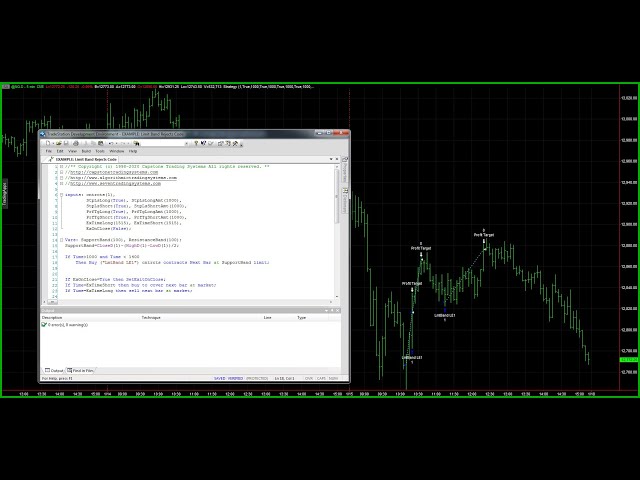Open the File menu
The height and width of the screenshot is (480, 640).
pos(49,151)
